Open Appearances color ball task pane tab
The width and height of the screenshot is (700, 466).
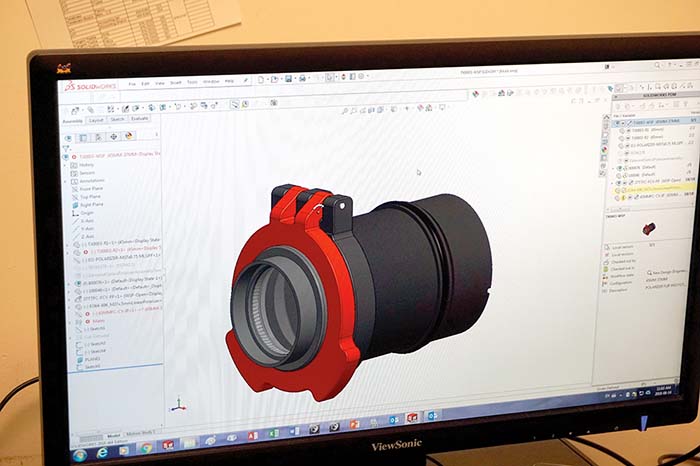click(605, 150)
